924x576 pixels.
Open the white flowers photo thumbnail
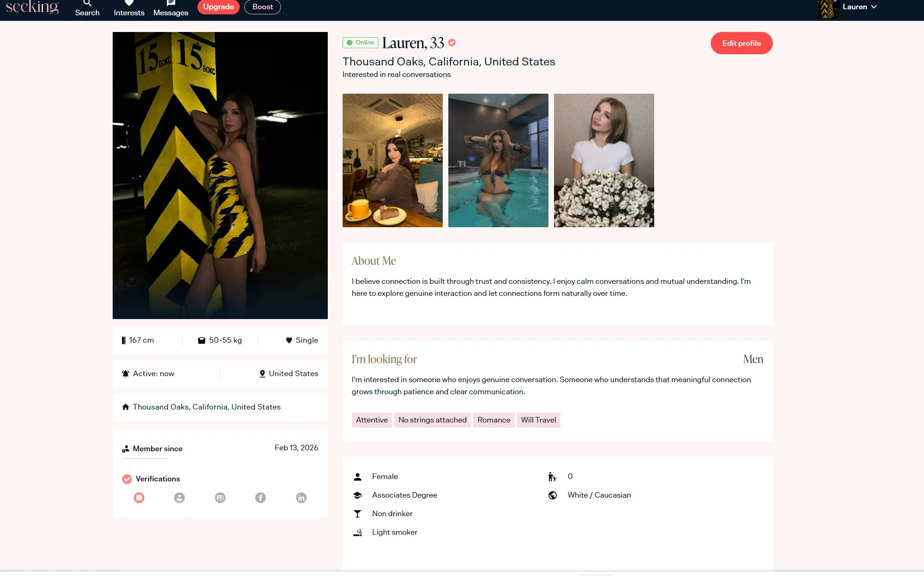(604, 160)
